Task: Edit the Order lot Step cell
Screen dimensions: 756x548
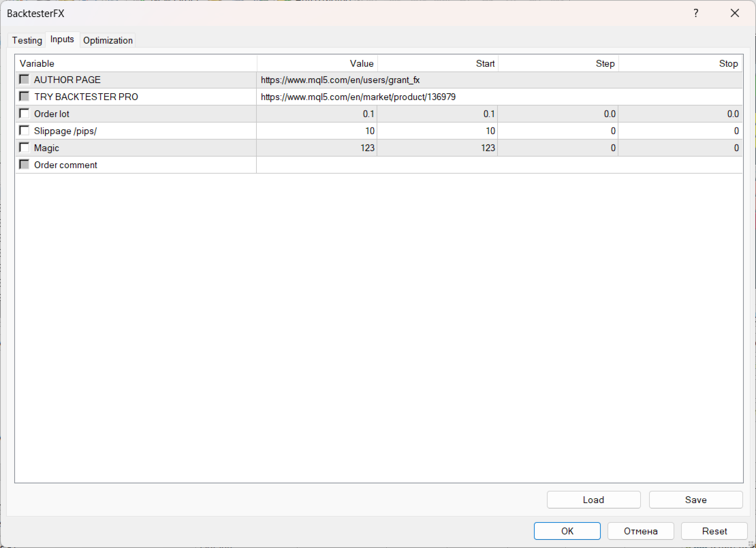Action: point(558,114)
